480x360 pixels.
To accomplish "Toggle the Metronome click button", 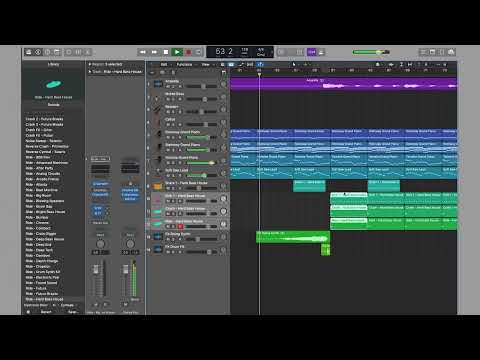I will [321, 52].
